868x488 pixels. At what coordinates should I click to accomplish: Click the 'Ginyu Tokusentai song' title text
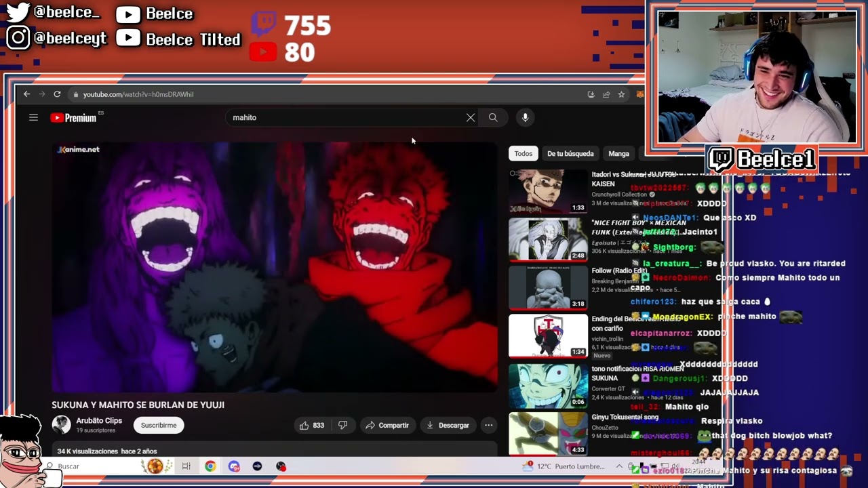(625, 417)
